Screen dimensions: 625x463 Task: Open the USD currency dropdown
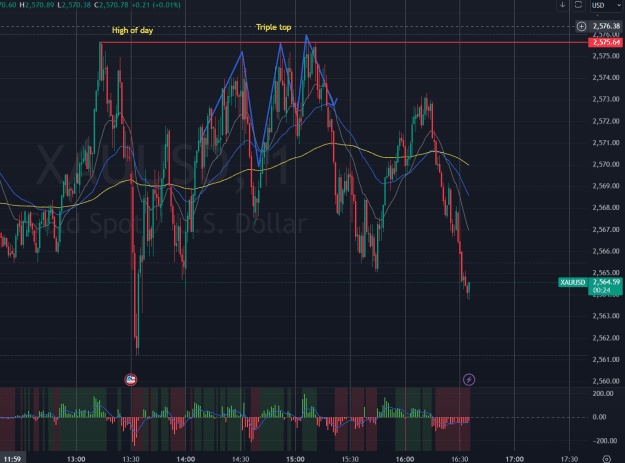point(606,5)
